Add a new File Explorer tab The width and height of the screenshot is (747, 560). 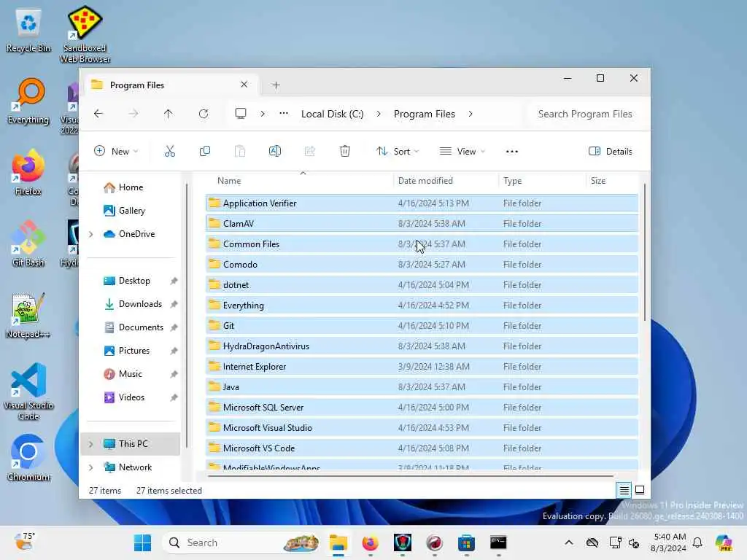point(276,85)
